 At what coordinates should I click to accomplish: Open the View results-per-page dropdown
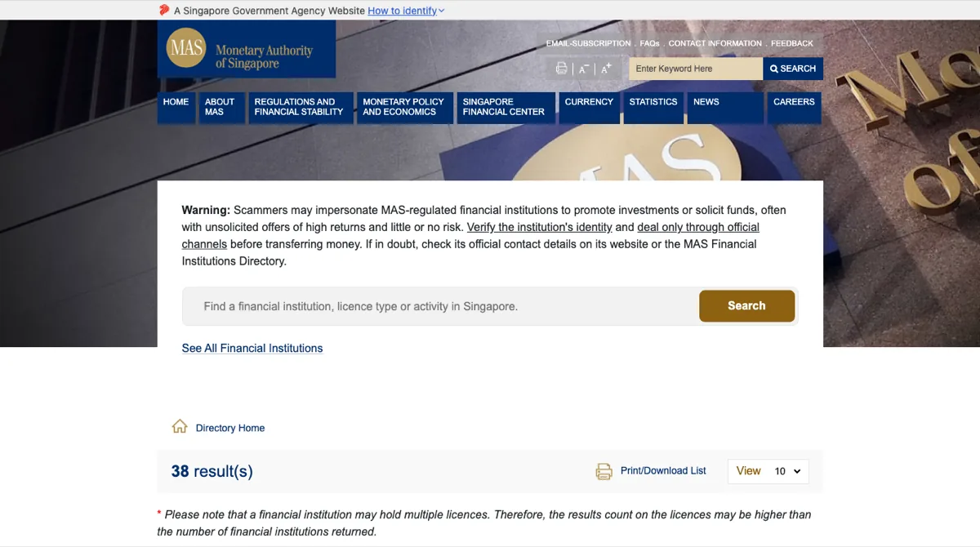click(768, 471)
